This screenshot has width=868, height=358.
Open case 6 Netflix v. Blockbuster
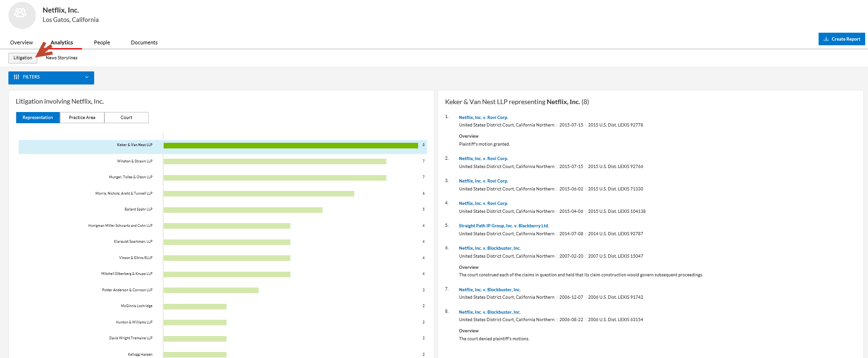[x=490, y=248]
